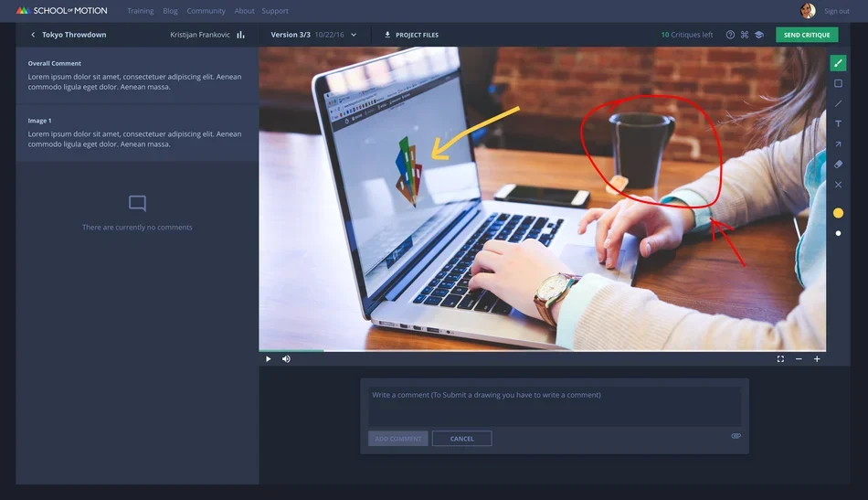
Task: Expand the Version 3/3 dropdown
Action: click(x=354, y=35)
